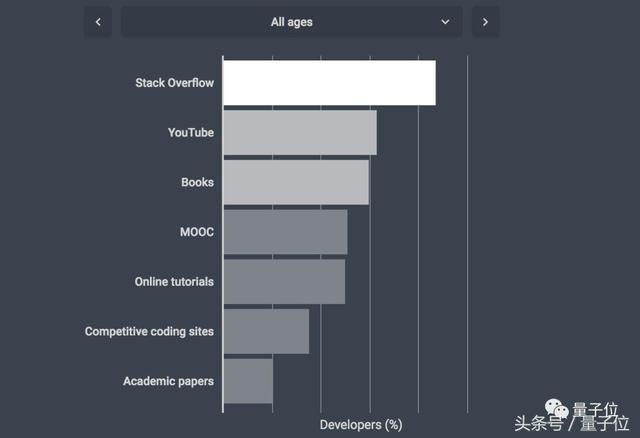
Task: Select the Books bar
Action: point(295,183)
